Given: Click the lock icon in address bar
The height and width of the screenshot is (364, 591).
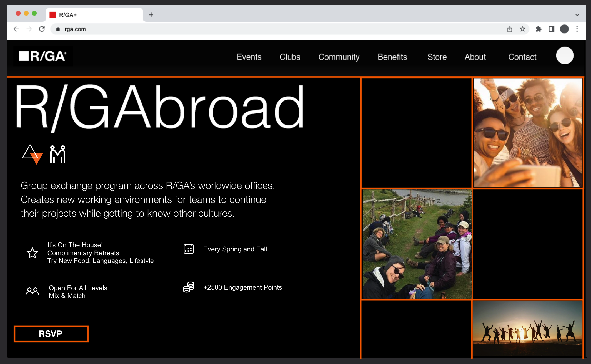Looking at the screenshot, I should pyautogui.click(x=58, y=29).
